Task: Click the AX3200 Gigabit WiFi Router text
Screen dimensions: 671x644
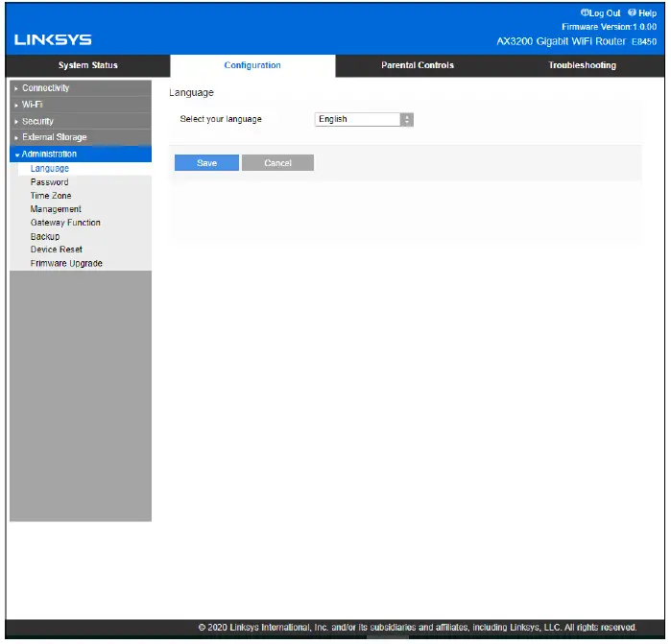Action: click(x=561, y=41)
